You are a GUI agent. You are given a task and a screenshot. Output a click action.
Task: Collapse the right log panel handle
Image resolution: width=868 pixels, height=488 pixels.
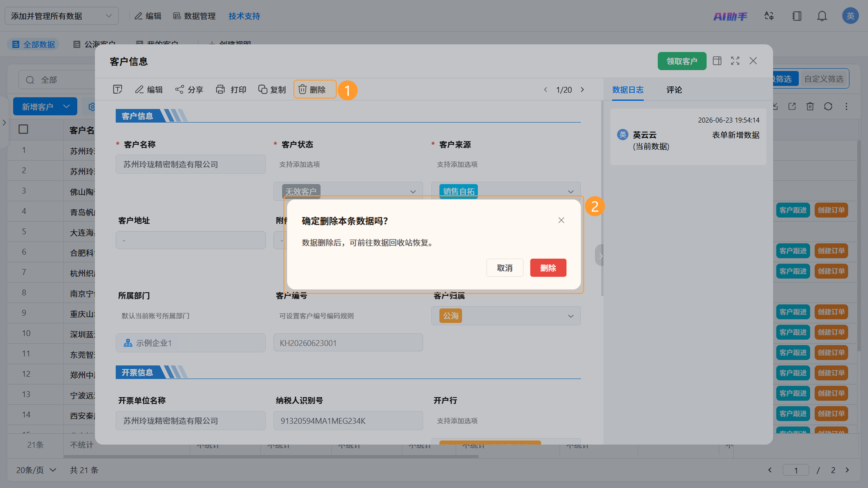click(599, 256)
